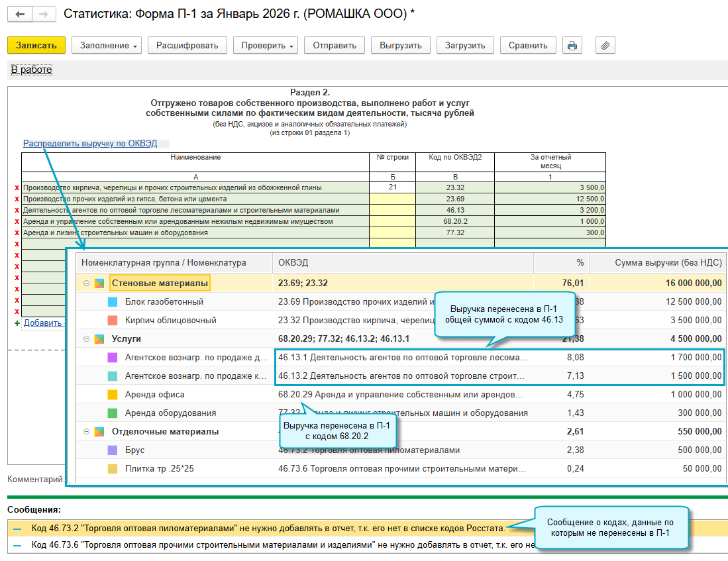This screenshot has width=728, height=561.
Task: Click the paperclip attachment icon
Action: click(605, 45)
